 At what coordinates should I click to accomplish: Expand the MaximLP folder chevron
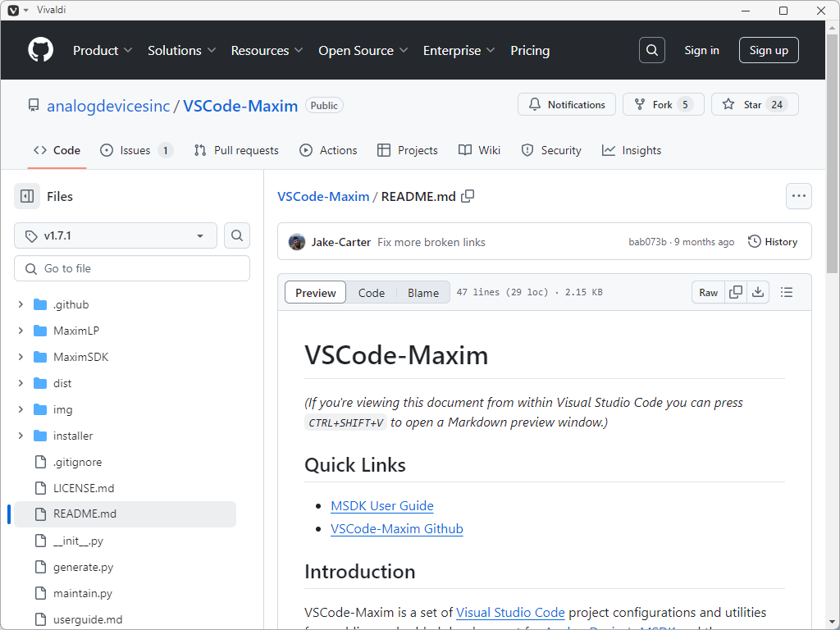[21, 331]
